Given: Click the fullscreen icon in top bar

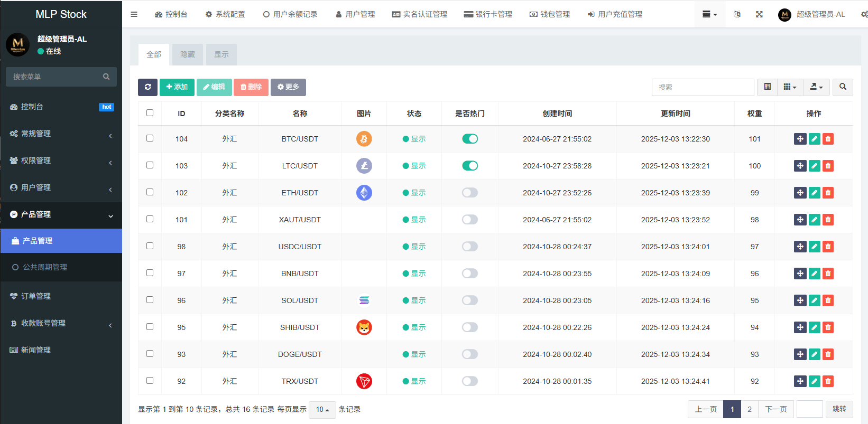Looking at the screenshot, I should click(759, 14).
